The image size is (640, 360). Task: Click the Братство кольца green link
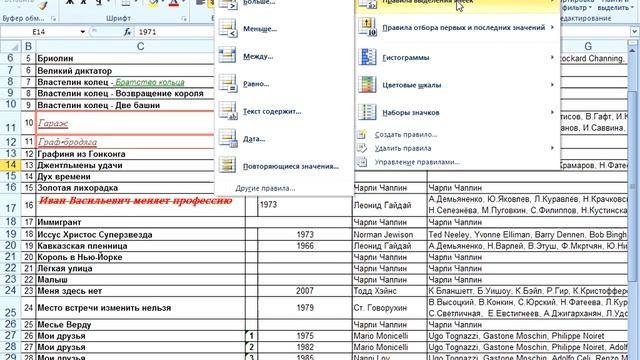pyautogui.click(x=149, y=82)
